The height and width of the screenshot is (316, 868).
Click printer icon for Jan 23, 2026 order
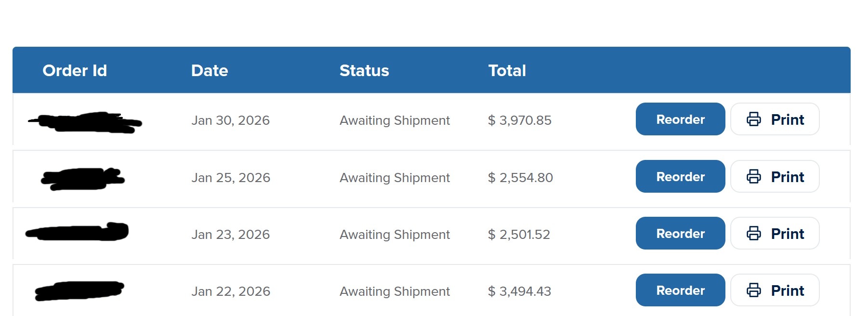click(x=753, y=233)
